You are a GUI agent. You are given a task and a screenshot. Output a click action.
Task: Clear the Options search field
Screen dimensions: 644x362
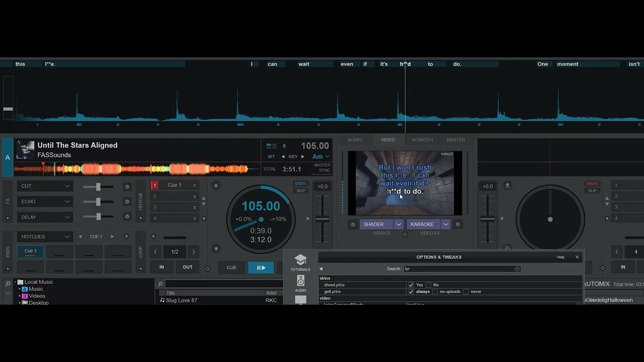coord(517,269)
